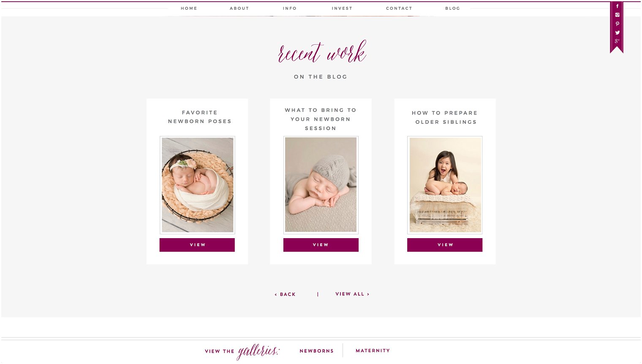Viewport: 642px width, 364px height.
Task: Open the sibling with newborn photo thumbnail
Action: pos(445,185)
